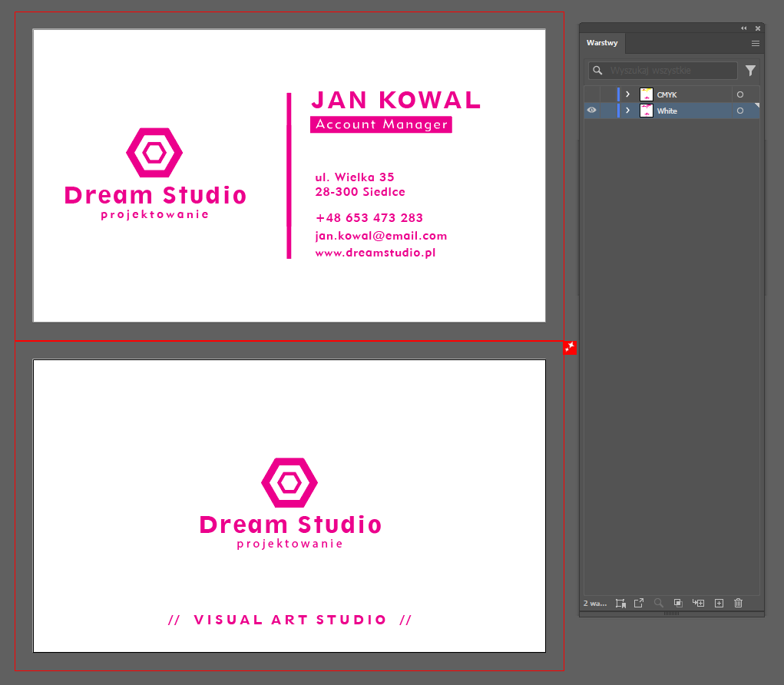The width and height of the screenshot is (784, 685).
Task: Toggle lock on the White layer
Action: point(607,111)
